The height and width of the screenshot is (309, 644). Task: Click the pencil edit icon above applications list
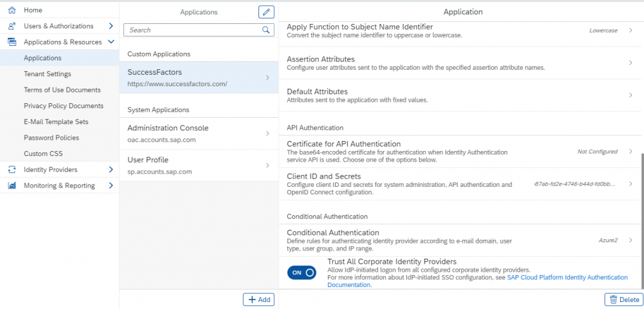[266, 13]
